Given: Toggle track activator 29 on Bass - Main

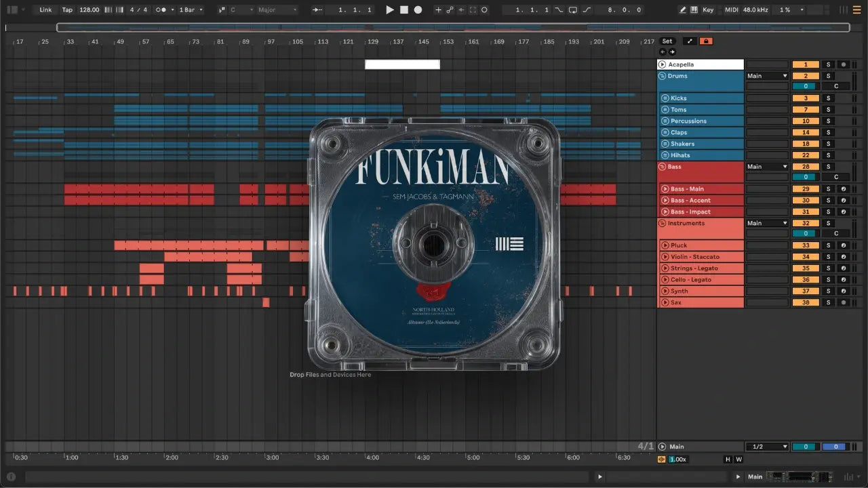Looking at the screenshot, I should pyautogui.click(x=806, y=189).
